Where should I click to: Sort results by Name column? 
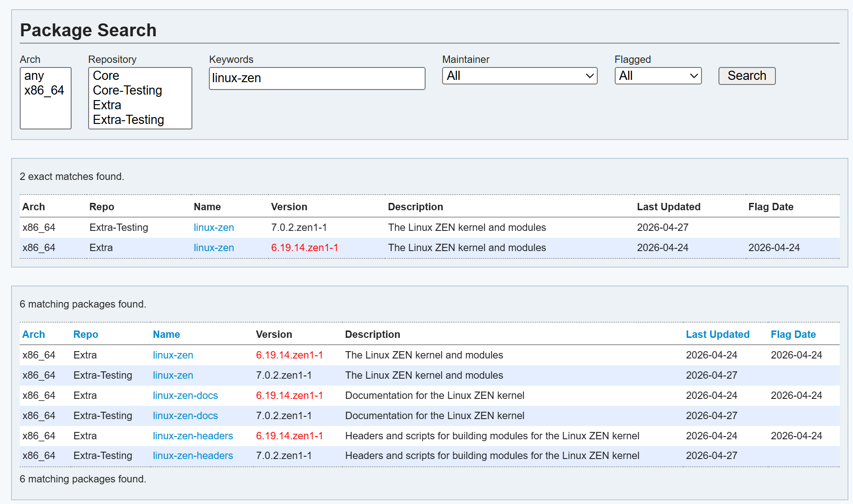166,334
